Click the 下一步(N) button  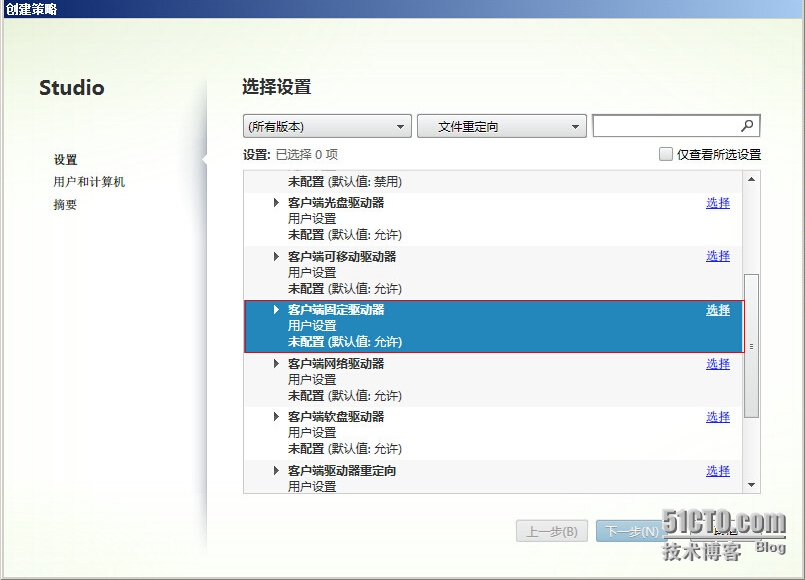(x=631, y=531)
